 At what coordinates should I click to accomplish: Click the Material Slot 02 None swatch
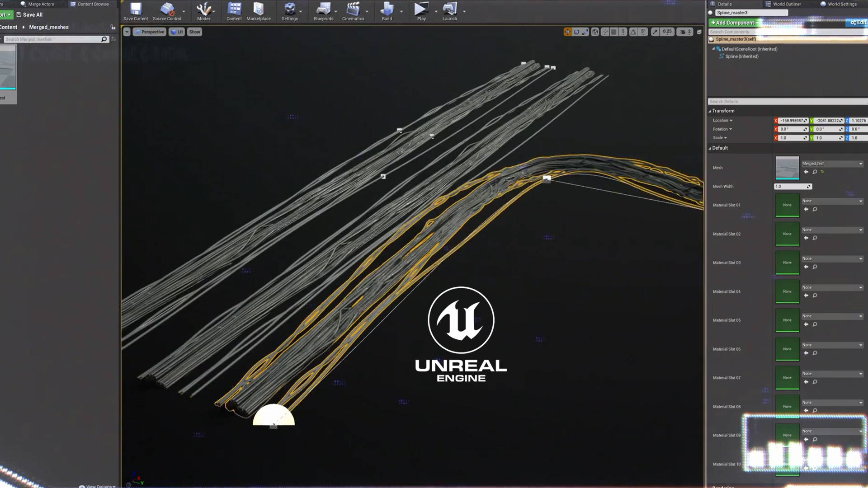(x=787, y=234)
